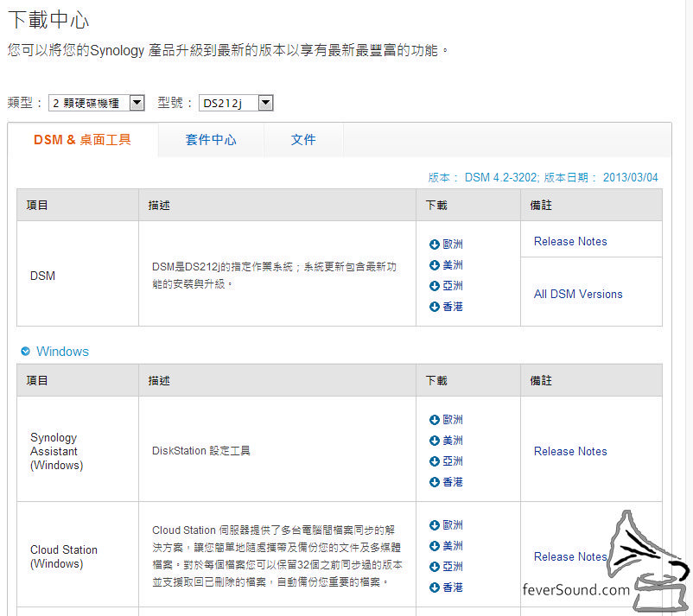Click the Cloud Station (Windows) item name
Screen dimensions: 693x616
[x=64, y=556]
